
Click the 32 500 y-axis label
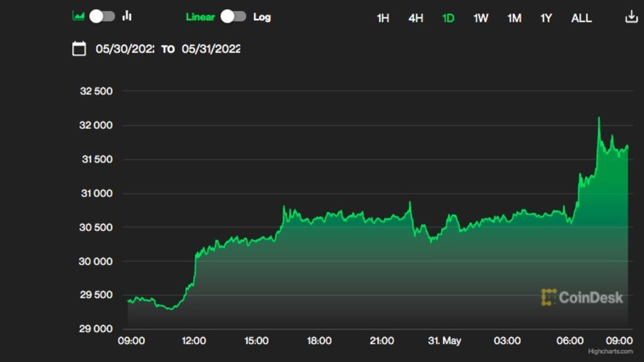pyautogui.click(x=96, y=92)
